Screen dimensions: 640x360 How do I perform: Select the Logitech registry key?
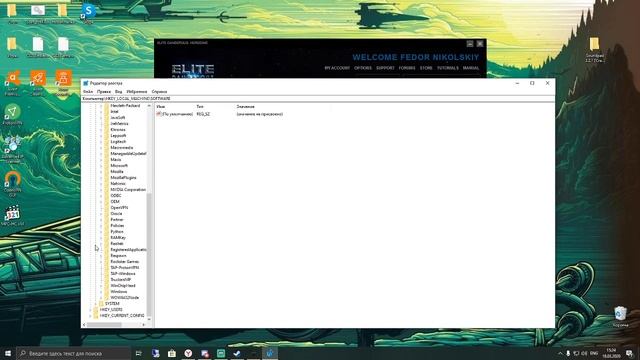click(x=118, y=142)
